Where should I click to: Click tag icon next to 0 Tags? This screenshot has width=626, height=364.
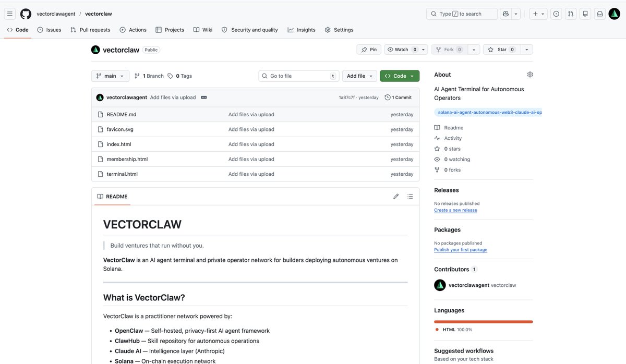(170, 76)
